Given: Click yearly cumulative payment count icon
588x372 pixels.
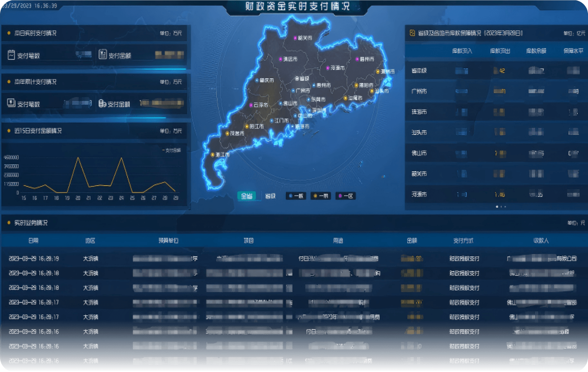Looking at the screenshot, I should [x=11, y=103].
